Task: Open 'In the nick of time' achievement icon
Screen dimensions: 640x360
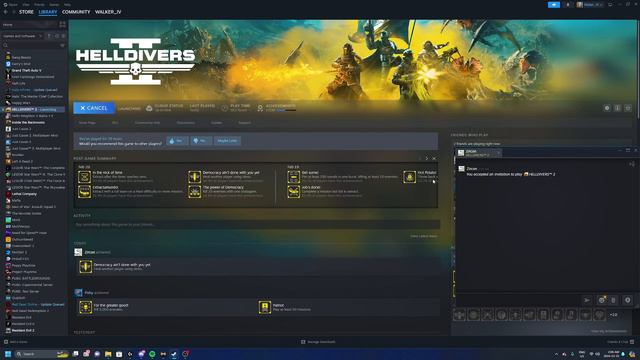Action: [84, 177]
